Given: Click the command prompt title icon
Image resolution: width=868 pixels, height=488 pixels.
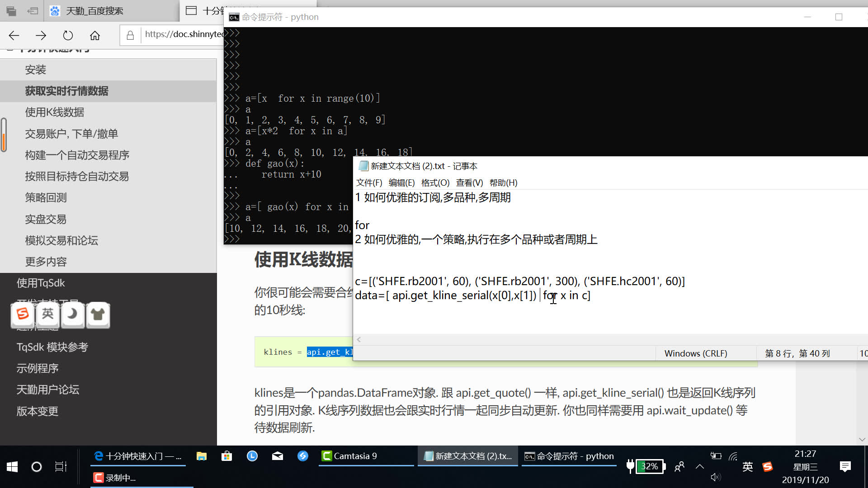Looking at the screenshot, I should click(234, 17).
